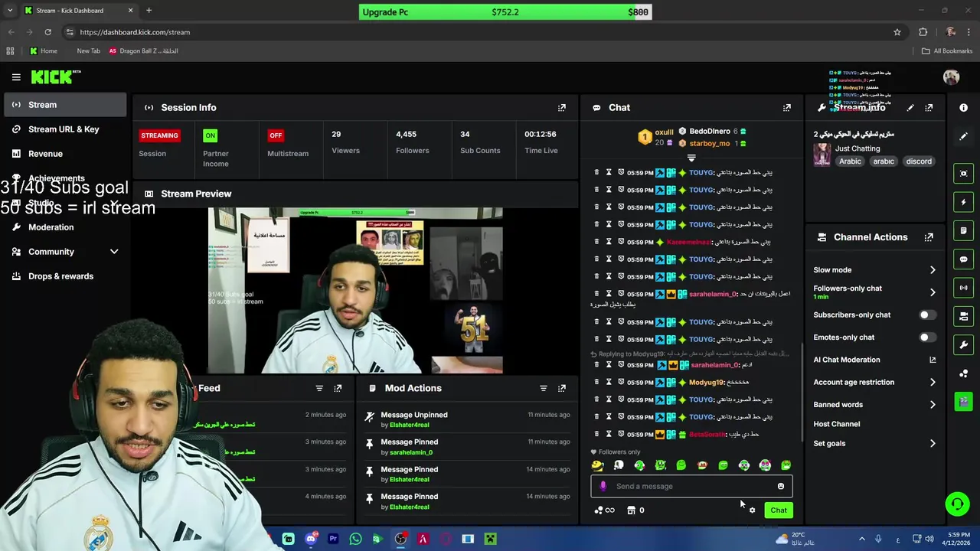Click the pencil icon in right sidebar
The height and width of the screenshot is (551, 980).
[x=964, y=136]
